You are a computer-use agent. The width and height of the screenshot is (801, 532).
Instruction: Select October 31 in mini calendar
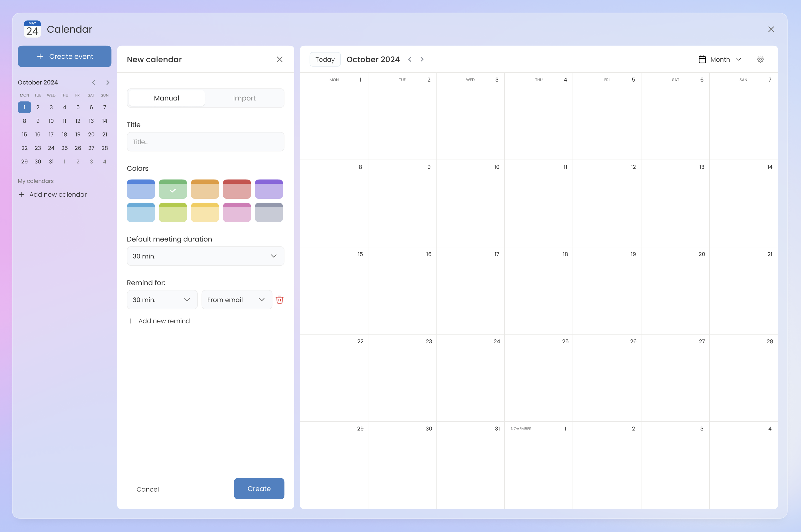click(x=51, y=162)
